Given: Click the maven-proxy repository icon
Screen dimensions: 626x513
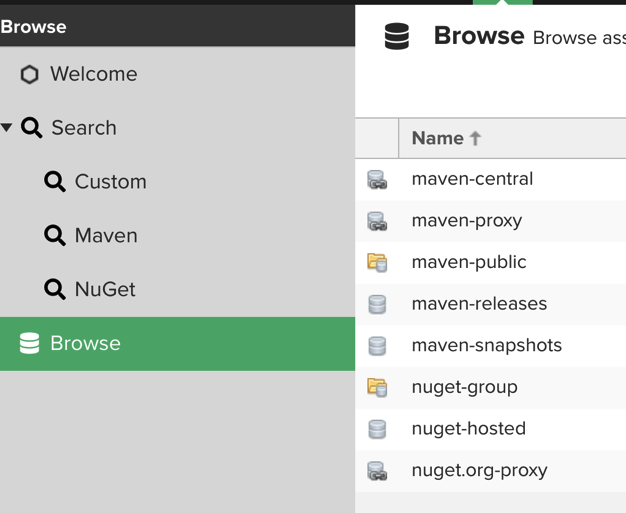Looking at the screenshot, I should 377,221.
